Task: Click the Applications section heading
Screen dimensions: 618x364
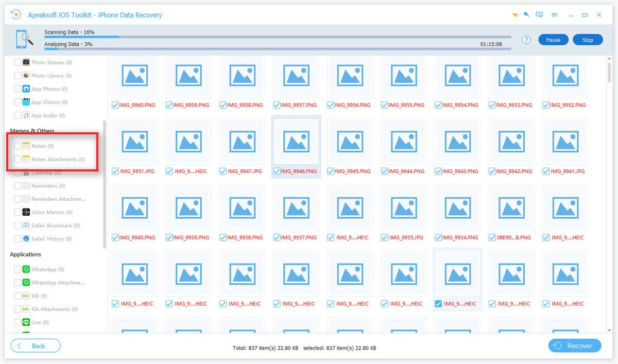Action: (26, 254)
